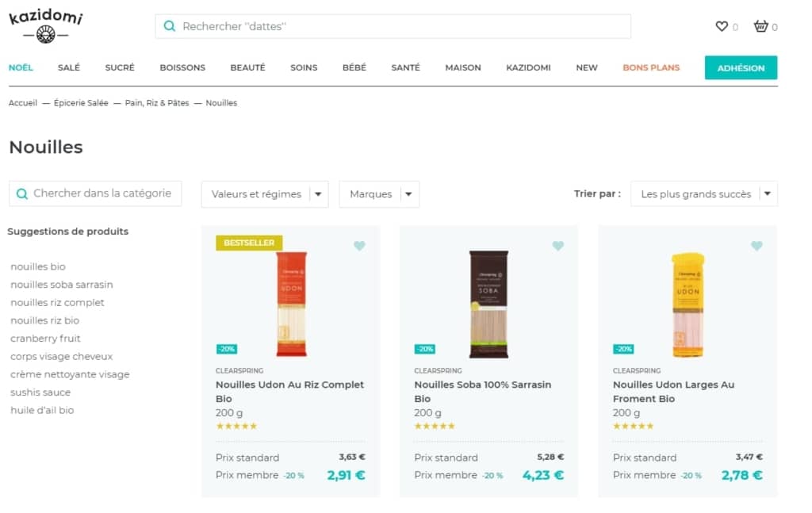Open Nouilles Udon Larges Au Froment Bio title
Viewport: 812px width, 513px height.
[674, 392]
